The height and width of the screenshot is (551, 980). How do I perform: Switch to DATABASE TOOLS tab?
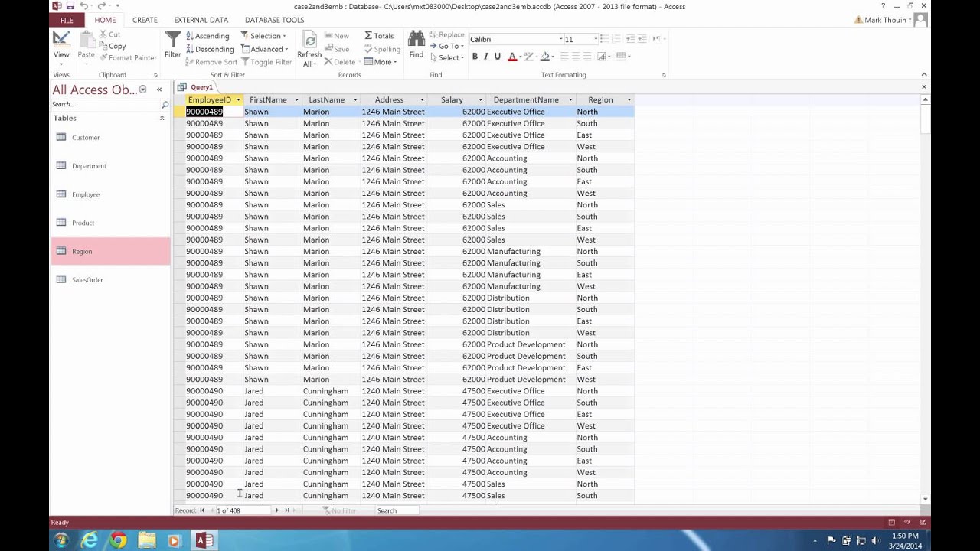click(274, 20)
